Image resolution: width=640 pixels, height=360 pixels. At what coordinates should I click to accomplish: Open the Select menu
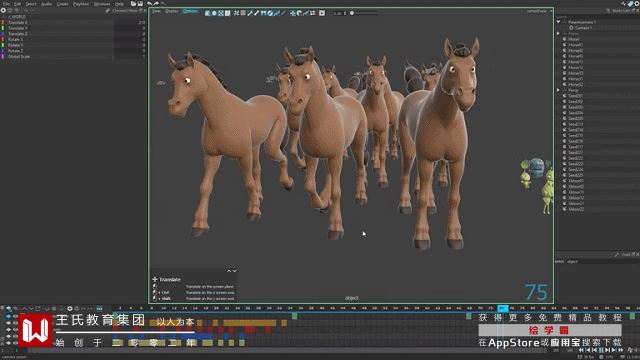pos(31,4)
